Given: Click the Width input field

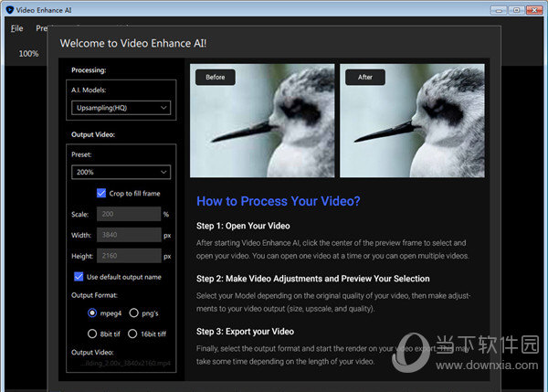Looking at the screenshot, I should pos(129,235).
